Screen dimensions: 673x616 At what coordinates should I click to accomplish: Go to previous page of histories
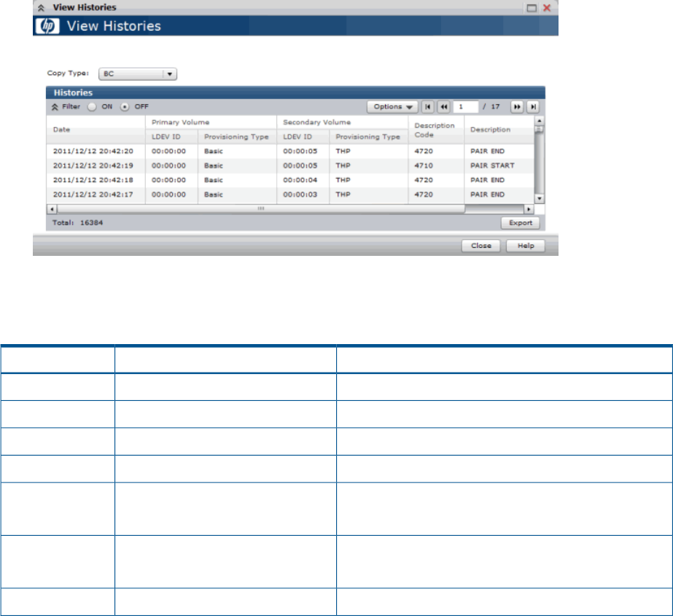click(x=444, y=107)
